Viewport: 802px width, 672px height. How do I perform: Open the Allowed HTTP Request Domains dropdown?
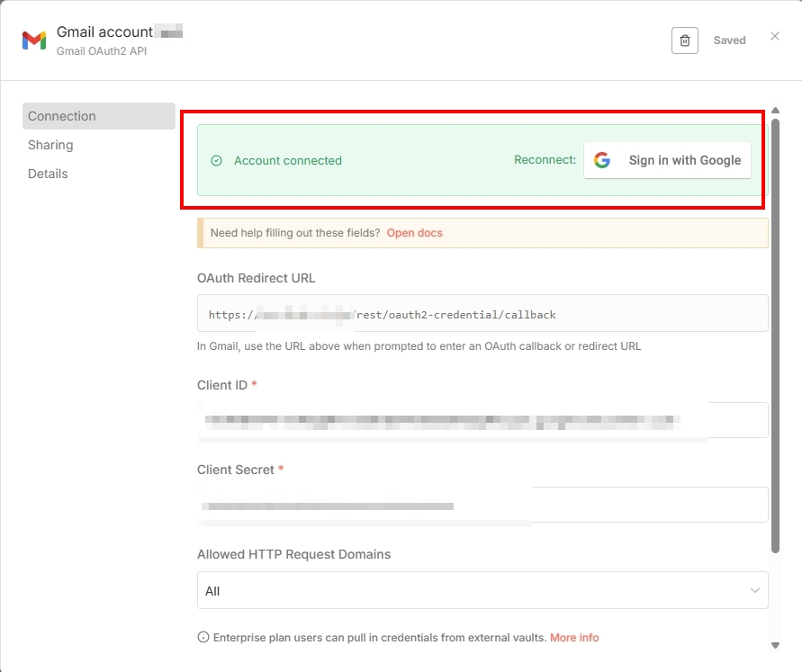[x=483, y=590]
